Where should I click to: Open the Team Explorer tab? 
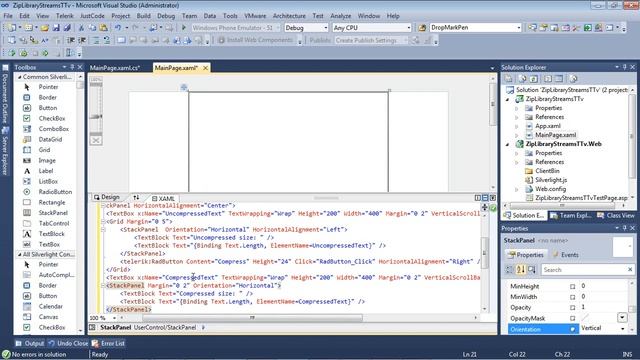click(x=571, y=216)
